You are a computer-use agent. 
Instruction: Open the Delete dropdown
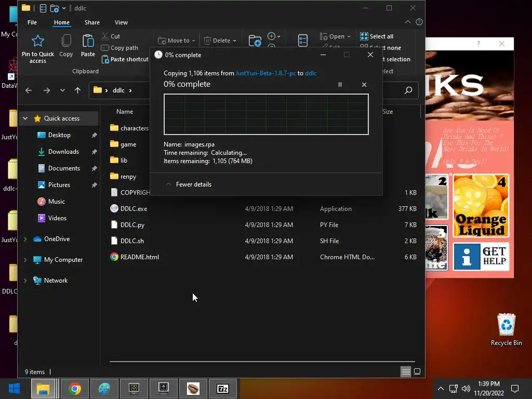coord(220,41)
